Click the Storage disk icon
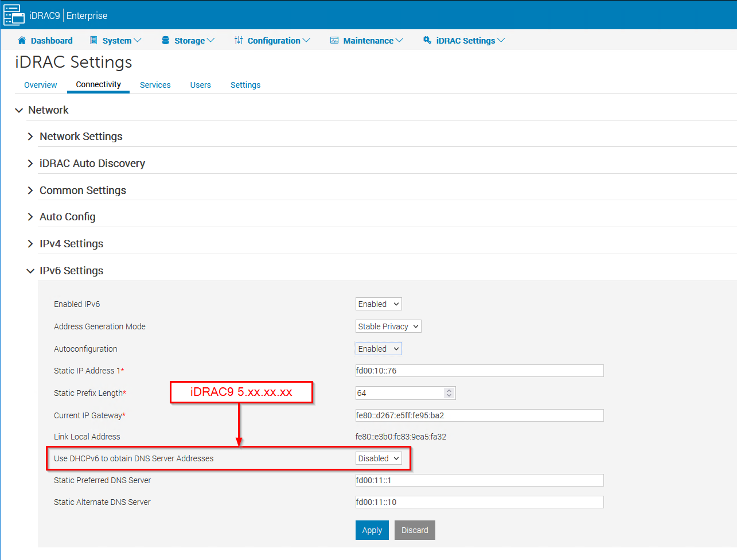Image resolution: width=737 pixels, height=560 pixels. point(165,40)
